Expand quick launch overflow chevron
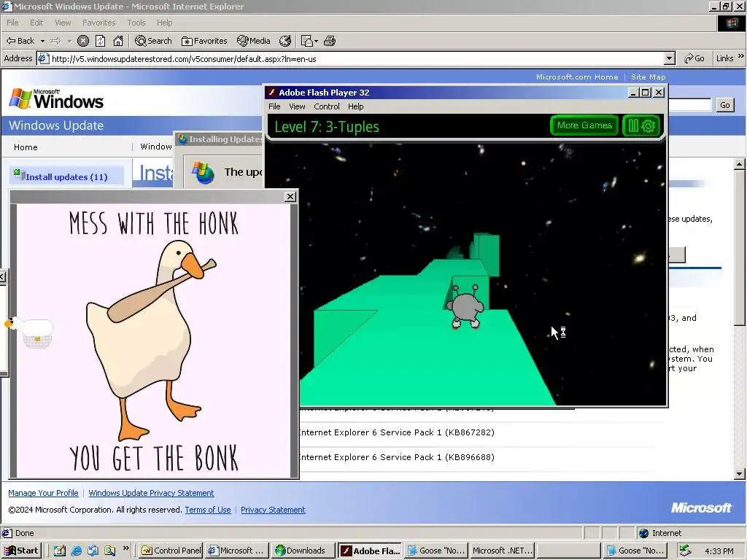Viewport: 747px width, 560px height. tap(125, 548)
